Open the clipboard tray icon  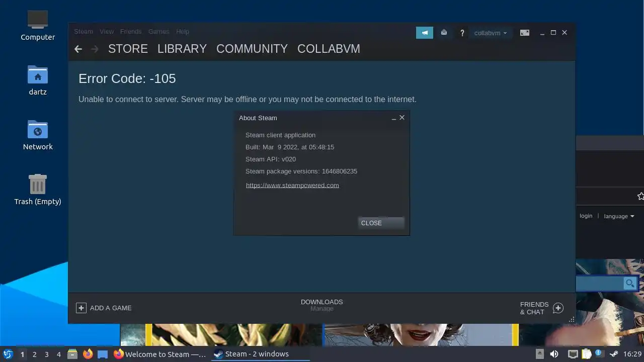point(586,354)
